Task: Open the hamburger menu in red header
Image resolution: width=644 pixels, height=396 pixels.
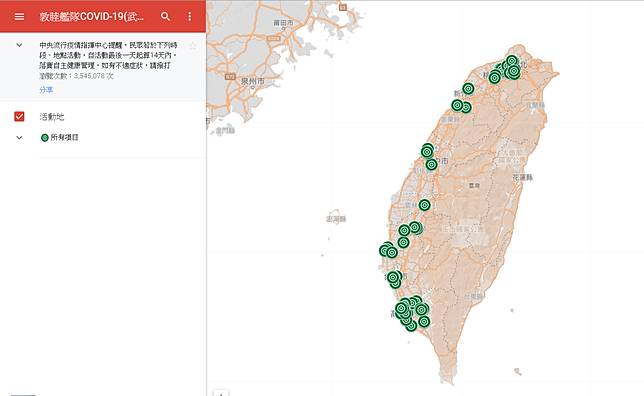Action: (19, 16)
